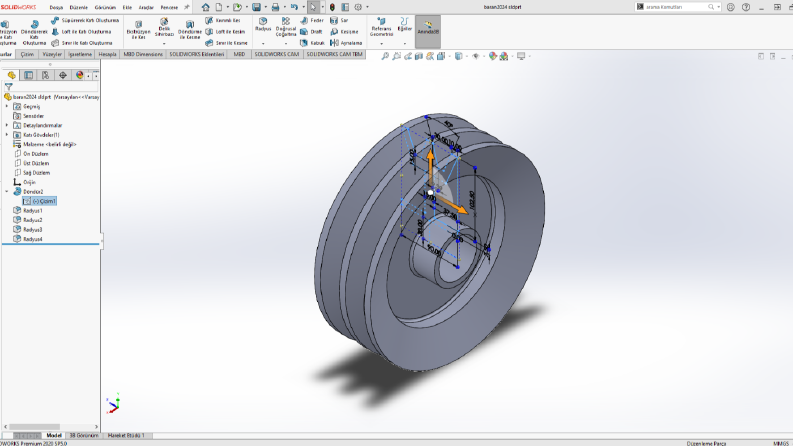The height and width of the screenshot is (446, 793).
Task: Click the Open file icon
Action: click(237, 7)
